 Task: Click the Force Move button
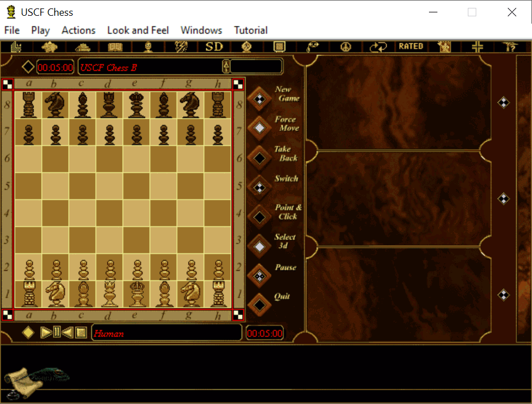[x=260, y=128]
